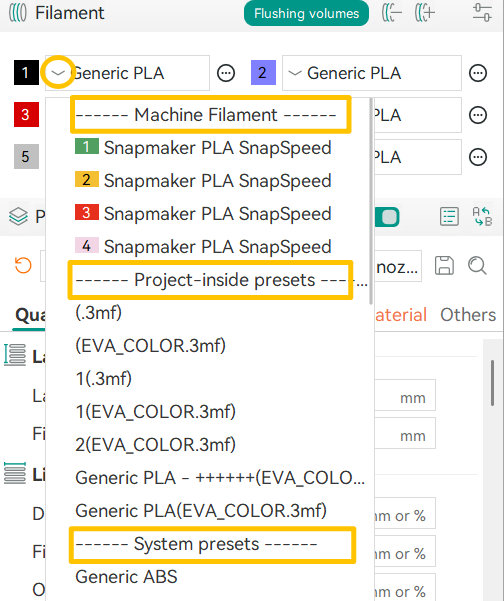Choose the 1(EVA_COLOR.3mf) preset
Screen dimensions: 504x601
(x=155, y=412)
